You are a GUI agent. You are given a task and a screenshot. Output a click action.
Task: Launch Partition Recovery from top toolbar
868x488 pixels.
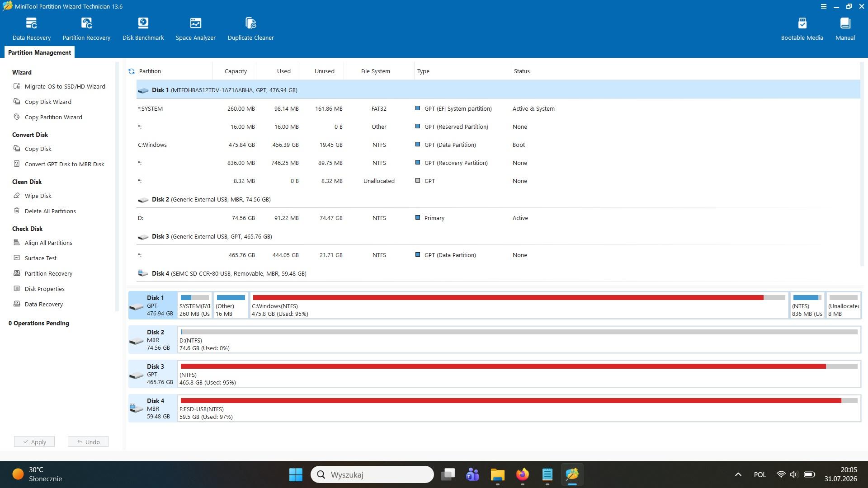pyautogui.click(x=86, y=29)
